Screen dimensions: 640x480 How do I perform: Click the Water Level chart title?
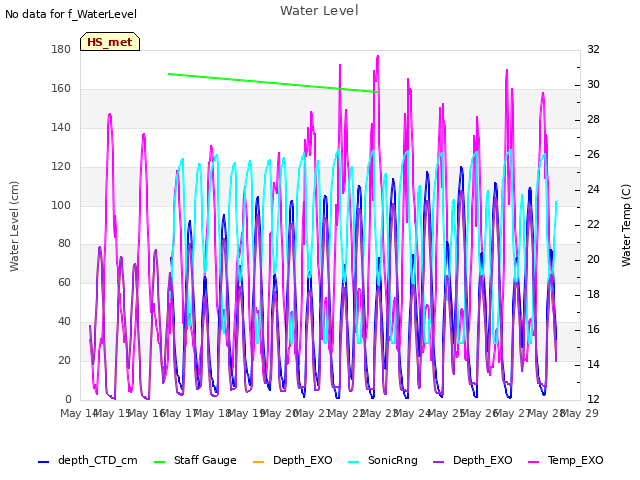[319, 11]
